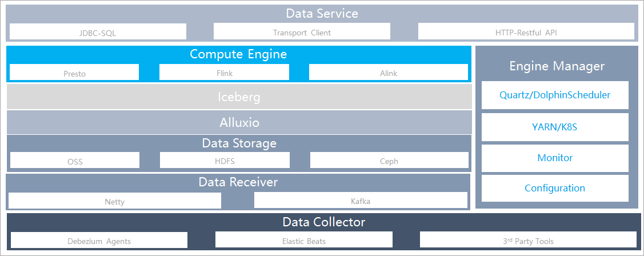Click the Iceberg layer bar

coord(239,97)
